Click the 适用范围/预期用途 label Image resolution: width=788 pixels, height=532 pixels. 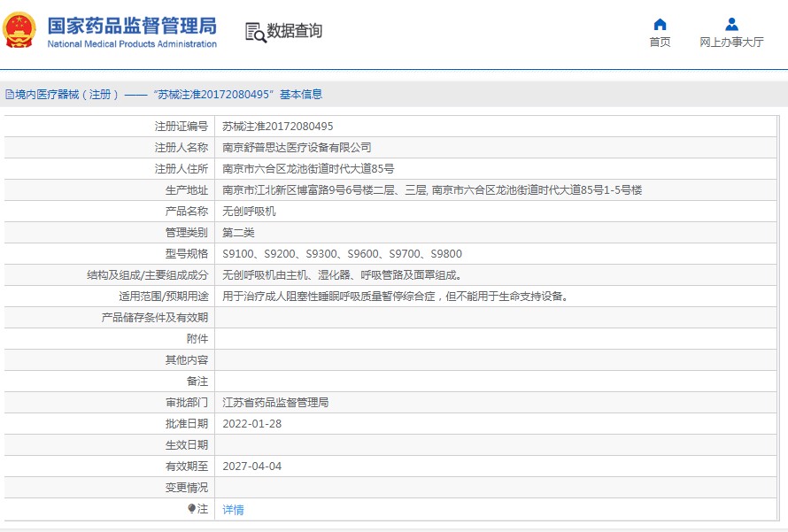tap(164, 297)
